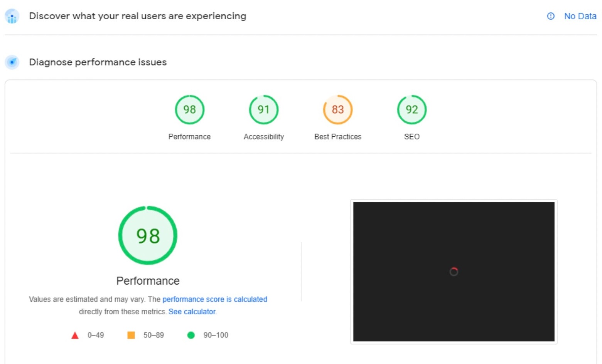Click the Discover real users experiencing heading
This screenshot has height=364, width=602.
tap(137, 16)
